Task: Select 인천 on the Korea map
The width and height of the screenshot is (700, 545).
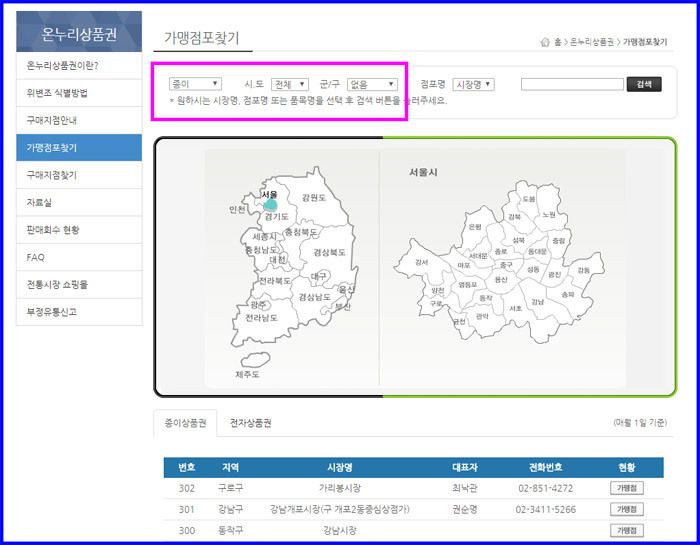Action: pyautogui.click(x=237, y=209)
